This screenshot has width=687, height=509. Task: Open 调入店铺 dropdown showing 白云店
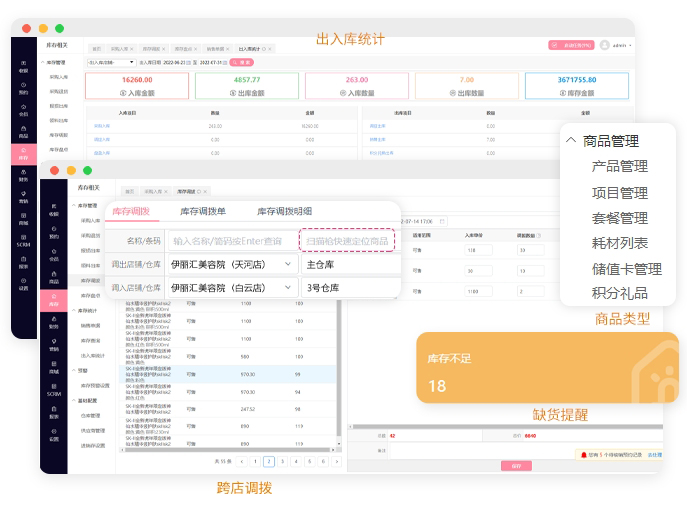coord(232,288)
